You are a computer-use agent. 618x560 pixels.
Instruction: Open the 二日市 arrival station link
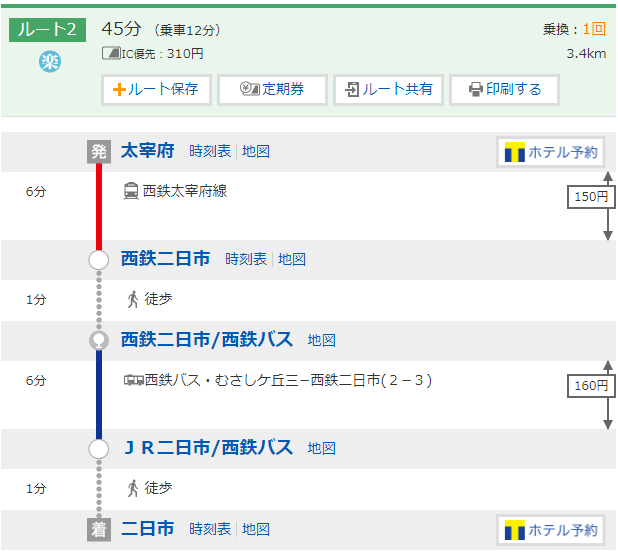(x=147, y=529)
